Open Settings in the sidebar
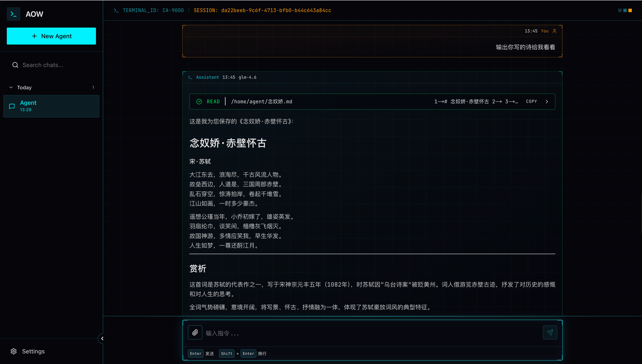Screen dimensions: 642x364 tap(33, 351)
